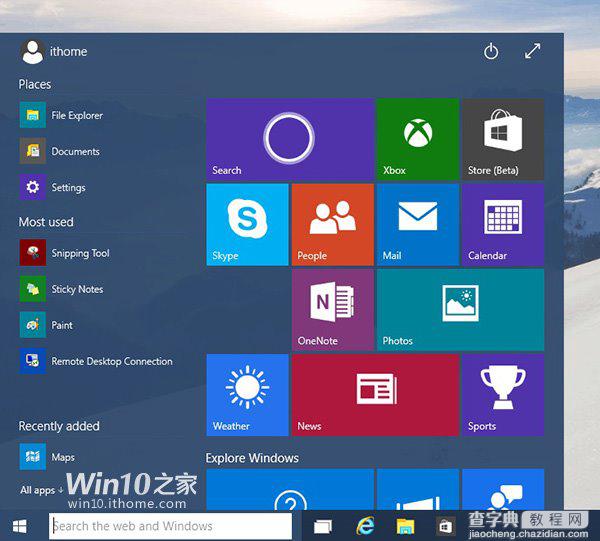This screenshot has height=541, width=600.
Task: Launch the Xbox tile
Action: pyautogui.click(x=417, y=139)
